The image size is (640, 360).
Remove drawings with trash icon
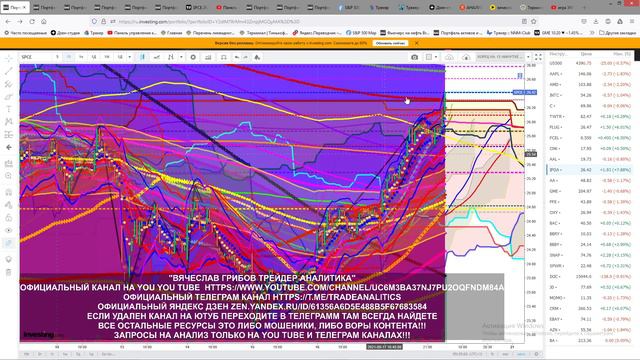(x=9, y=272)
